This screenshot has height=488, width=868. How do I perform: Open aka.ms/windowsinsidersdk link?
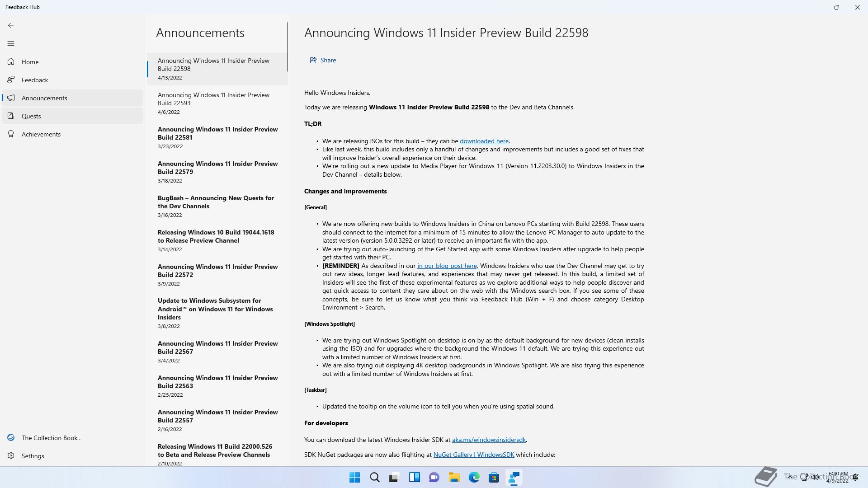coord(489,440)
